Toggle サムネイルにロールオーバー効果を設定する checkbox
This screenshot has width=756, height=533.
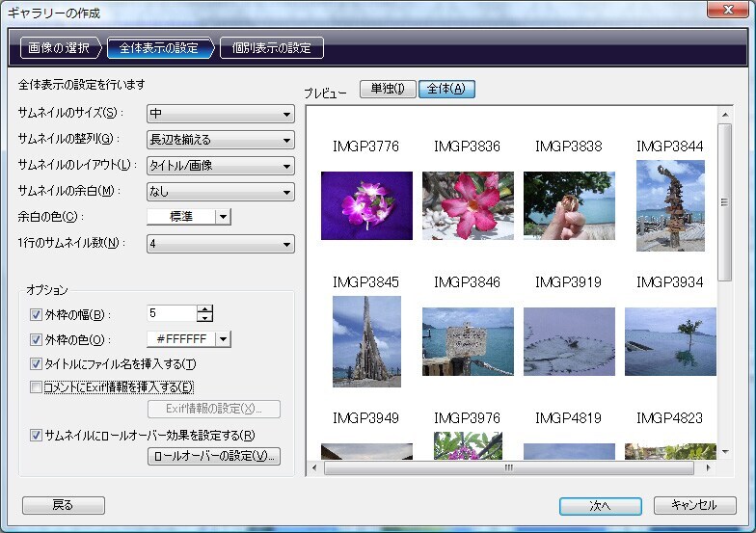point(36,436)
